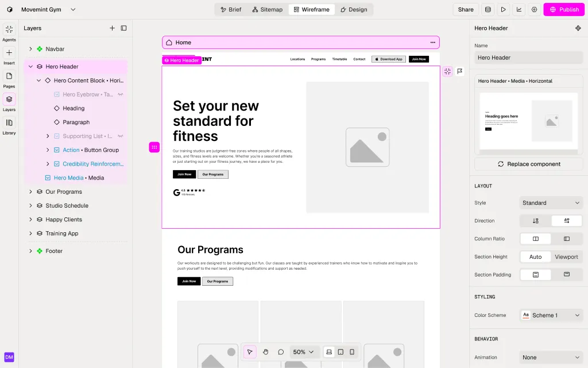Click Replace component
588x368 pixels.
pyautogui.click(x=529, y=164)
